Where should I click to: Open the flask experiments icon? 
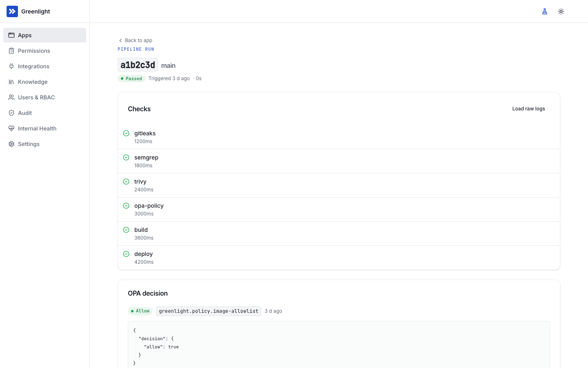click(545, 11)
